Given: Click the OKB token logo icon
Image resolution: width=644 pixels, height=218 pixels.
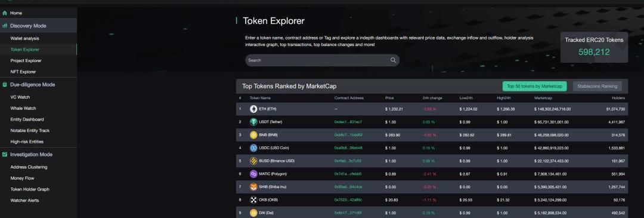Looking at the screenshot, I should [253, 200].
